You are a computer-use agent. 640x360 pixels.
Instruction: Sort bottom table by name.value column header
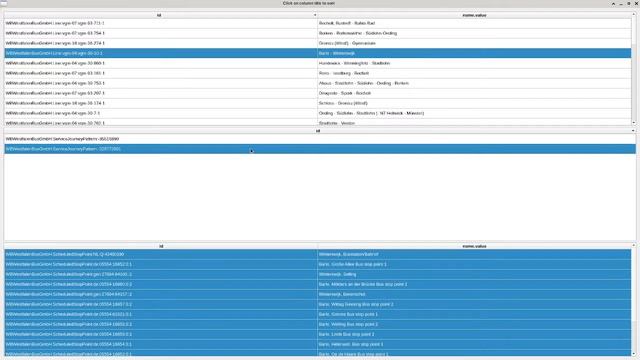pyautogui.click(x=474, y=246)
